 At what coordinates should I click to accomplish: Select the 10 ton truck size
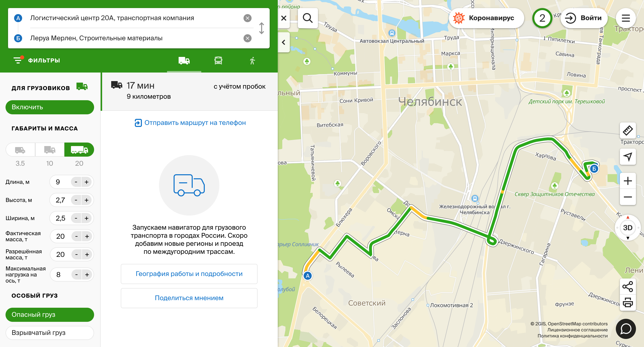[50, 150]
